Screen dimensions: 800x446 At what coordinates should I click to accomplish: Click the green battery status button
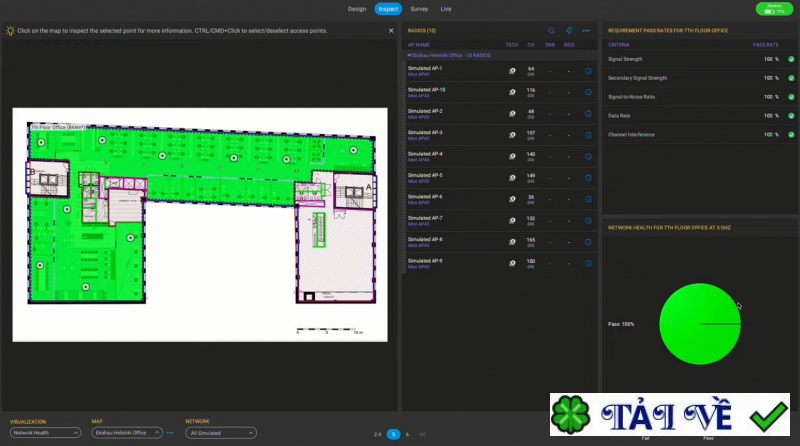click(774, 8)
